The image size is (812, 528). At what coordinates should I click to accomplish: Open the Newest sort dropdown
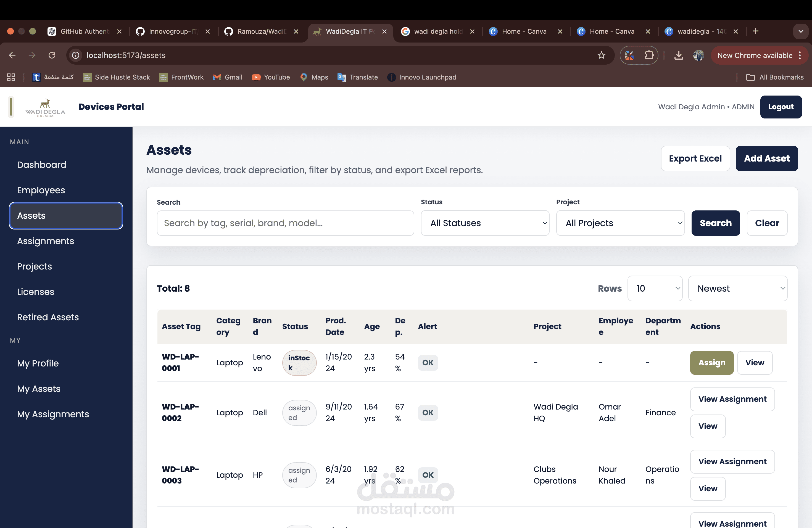[x=738, y=289]
